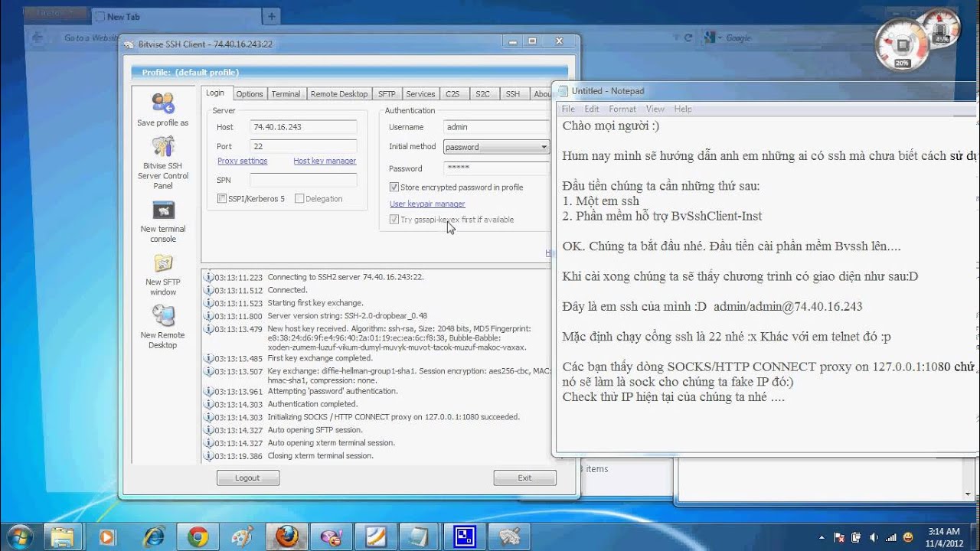
Task: Open the Remote Desktop tab
Action: click(x=339, y=94)
